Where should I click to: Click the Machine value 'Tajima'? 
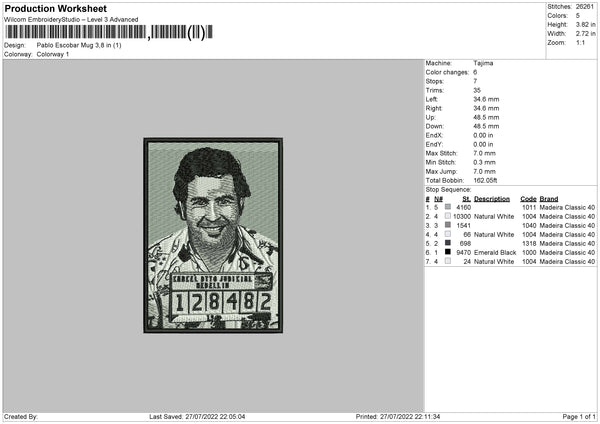tap(483, 63)
